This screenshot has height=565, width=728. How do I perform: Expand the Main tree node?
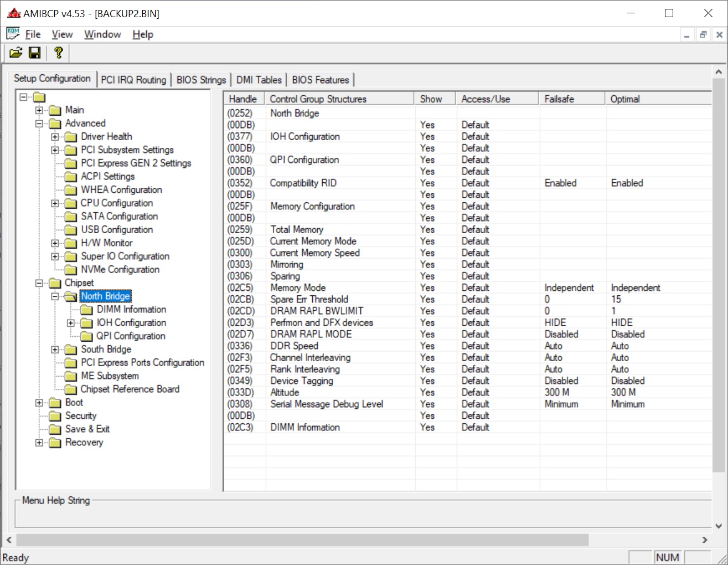(39, 110)
